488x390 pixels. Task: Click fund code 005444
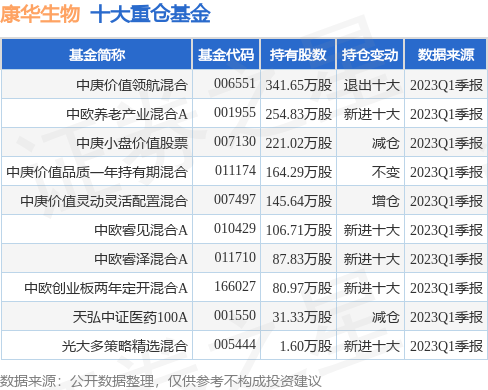(x=235, y=344)
